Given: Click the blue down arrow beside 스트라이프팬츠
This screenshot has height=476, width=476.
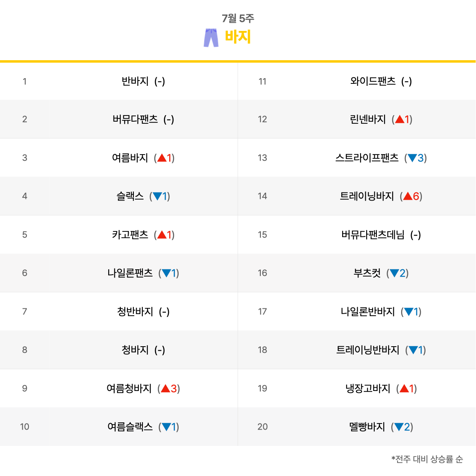Looking at the screenshot, I should (x=412, y=158).
